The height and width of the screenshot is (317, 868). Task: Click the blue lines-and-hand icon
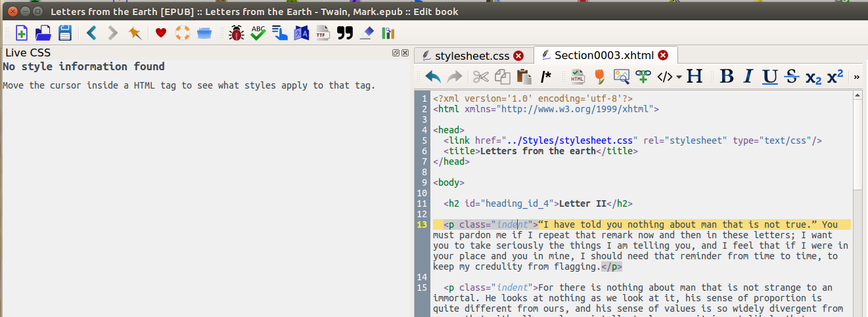tap(280, 33)
